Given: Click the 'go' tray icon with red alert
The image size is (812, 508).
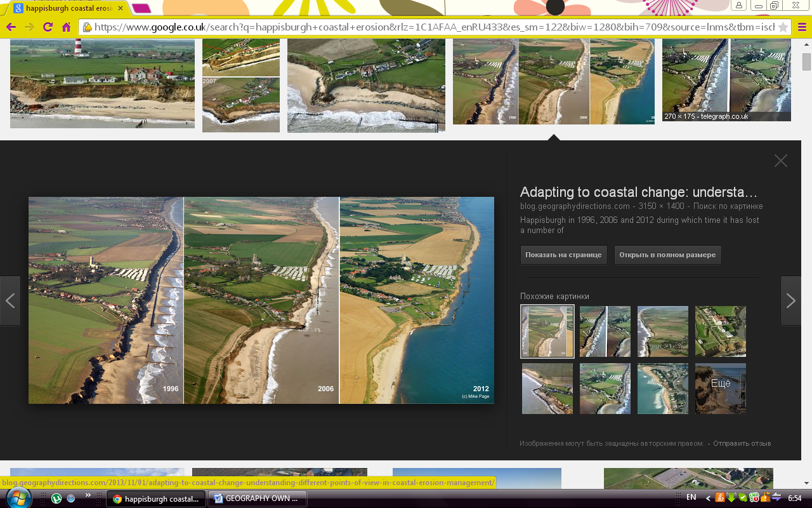Looking at the screenshot, I should click(753, 498).
